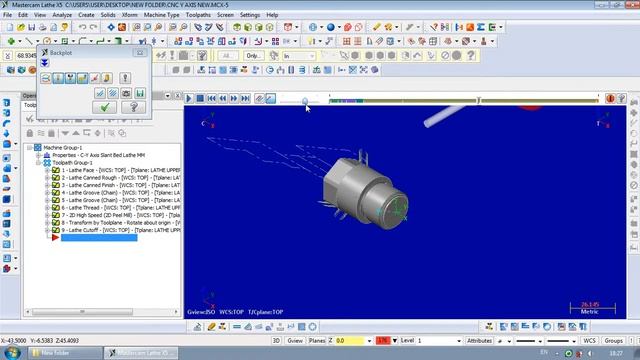Select operation 2 - Lathe Canned Rough
The width and height of the screenshot is (640, 360).
[120, 178]
